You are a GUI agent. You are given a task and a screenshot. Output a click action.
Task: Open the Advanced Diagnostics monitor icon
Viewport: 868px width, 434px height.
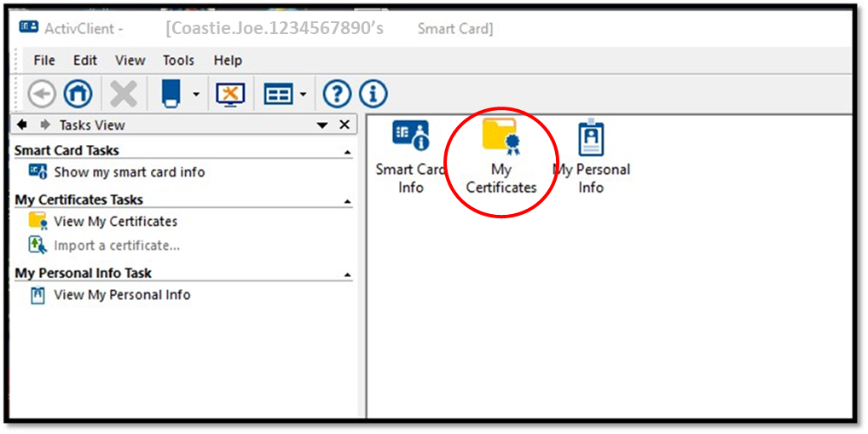[230, 95]
